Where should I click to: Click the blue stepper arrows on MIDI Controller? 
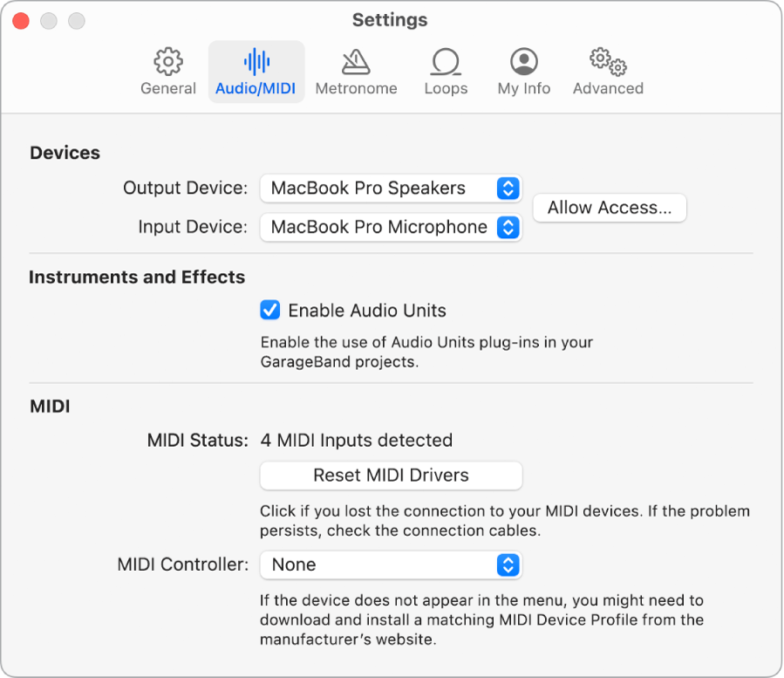point(507,565)
